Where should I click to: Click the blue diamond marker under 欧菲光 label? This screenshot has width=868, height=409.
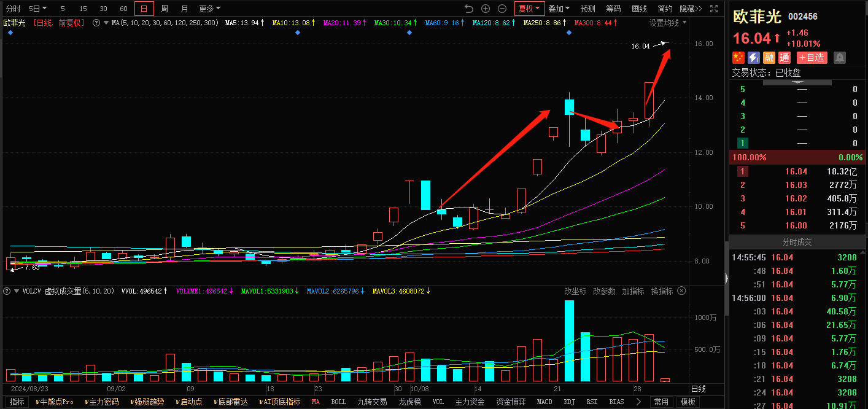click(x=10, y=33)
